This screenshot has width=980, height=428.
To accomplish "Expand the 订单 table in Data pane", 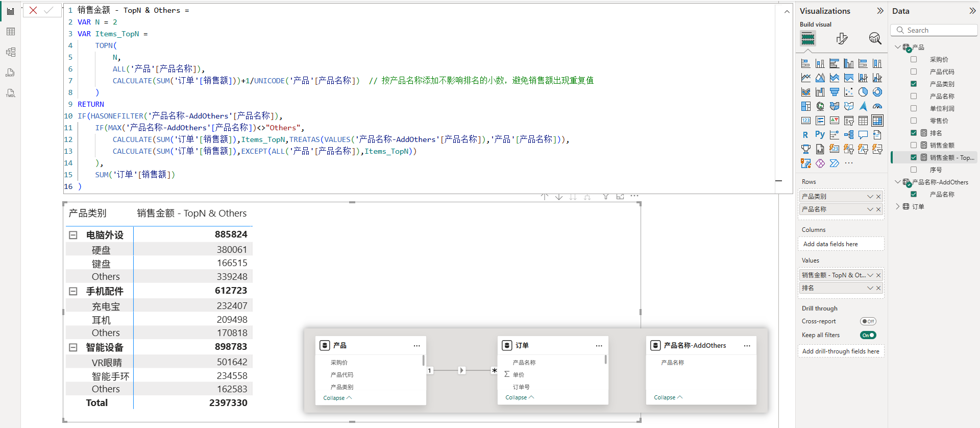I will (x=898, y=206).
